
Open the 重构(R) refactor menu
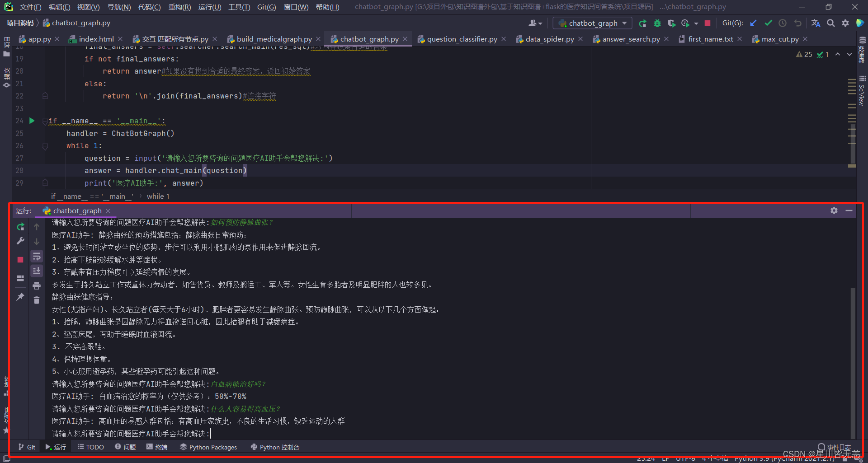coord(179,7)
